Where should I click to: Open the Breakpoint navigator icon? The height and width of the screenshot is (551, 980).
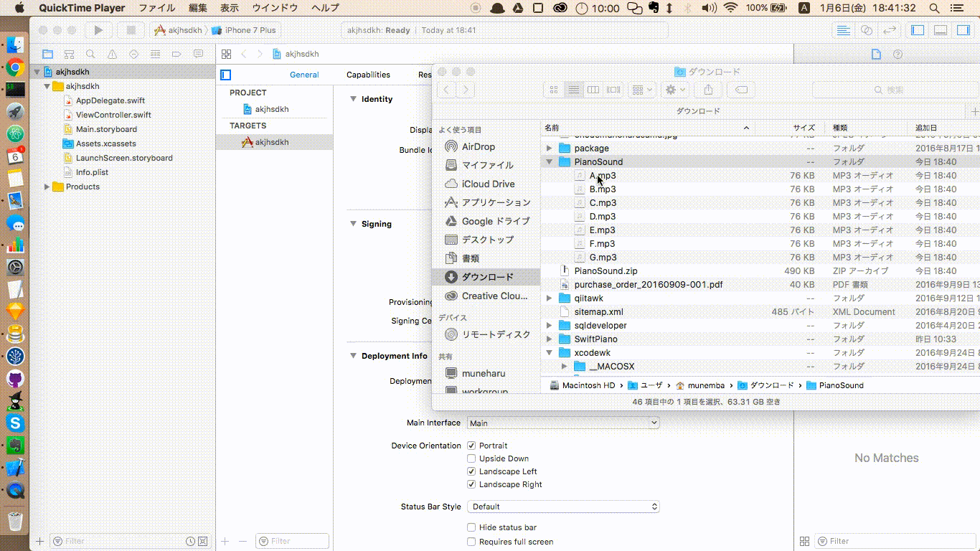[x=176, y=54]
